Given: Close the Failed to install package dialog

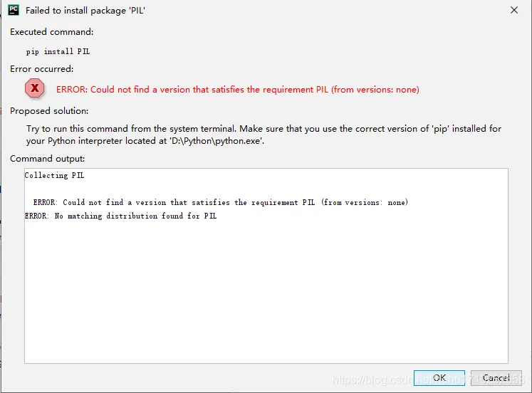Looking at the screenshot, I should tap(514, 10).
